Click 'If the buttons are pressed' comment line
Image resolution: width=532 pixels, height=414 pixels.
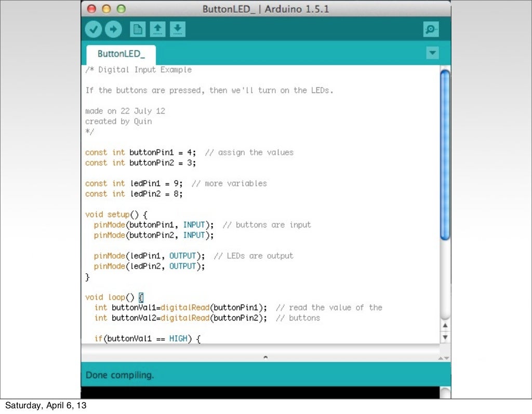[x=209, y=90]
